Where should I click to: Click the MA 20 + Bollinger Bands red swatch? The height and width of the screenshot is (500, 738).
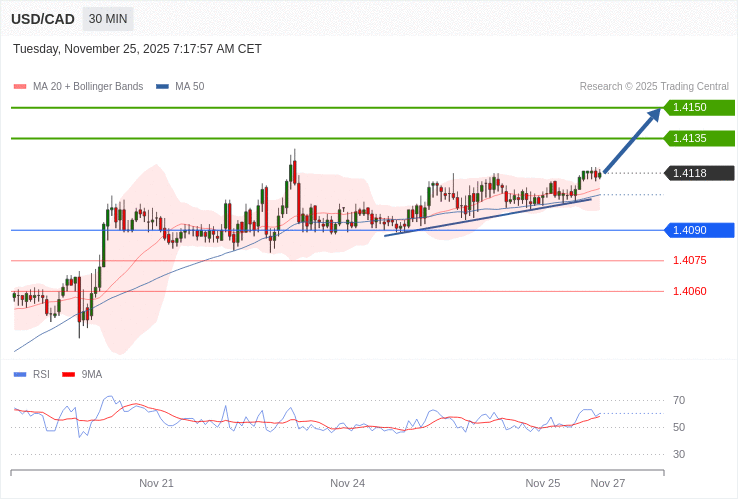(x=20, y=87)
